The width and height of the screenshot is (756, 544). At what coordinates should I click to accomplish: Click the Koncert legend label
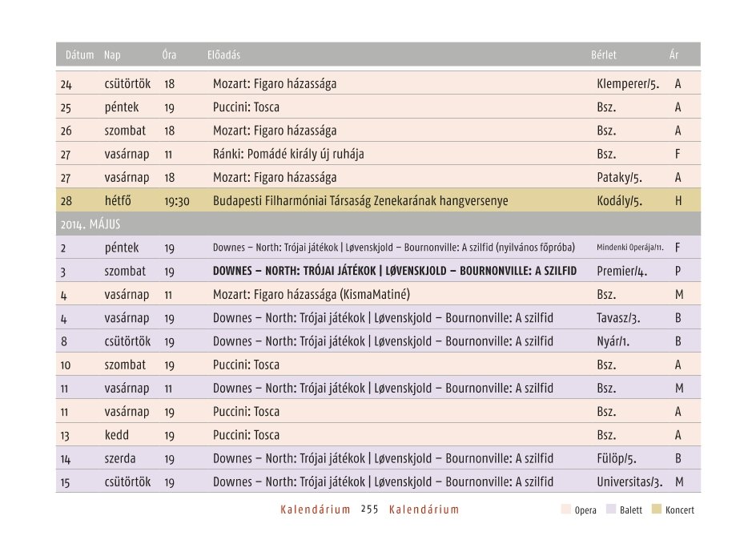coord(680,510)
